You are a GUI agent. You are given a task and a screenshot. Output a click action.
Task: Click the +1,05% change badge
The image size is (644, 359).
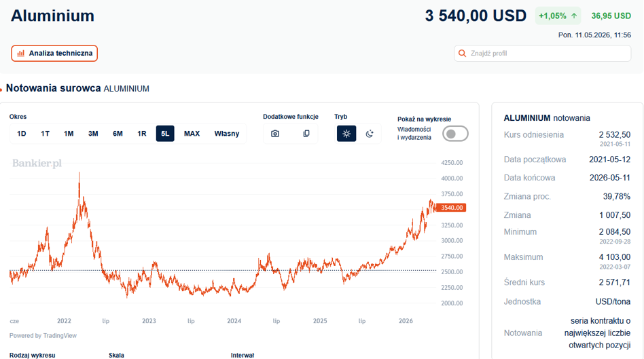point(558,16)
